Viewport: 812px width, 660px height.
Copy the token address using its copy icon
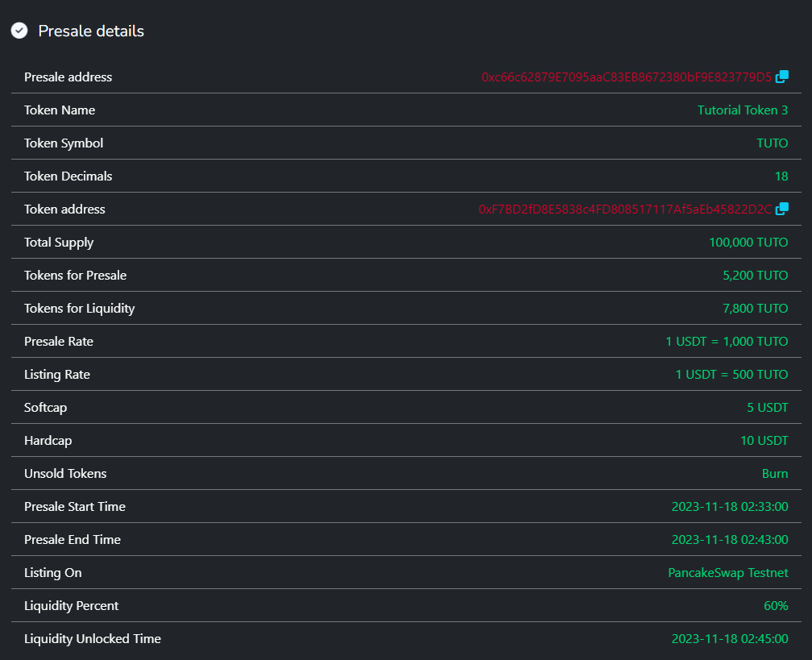point(781,210)
